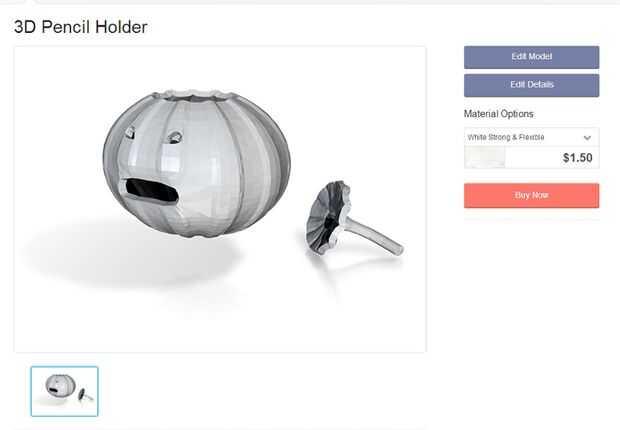Image resolution: width=620 pixels, height=430 pixels.
Task: Click the Edit Model button
Action: 531,57
